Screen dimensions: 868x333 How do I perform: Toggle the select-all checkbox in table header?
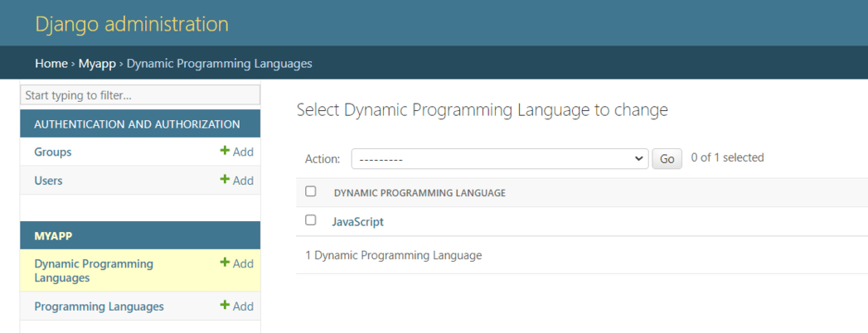[311, 191]
